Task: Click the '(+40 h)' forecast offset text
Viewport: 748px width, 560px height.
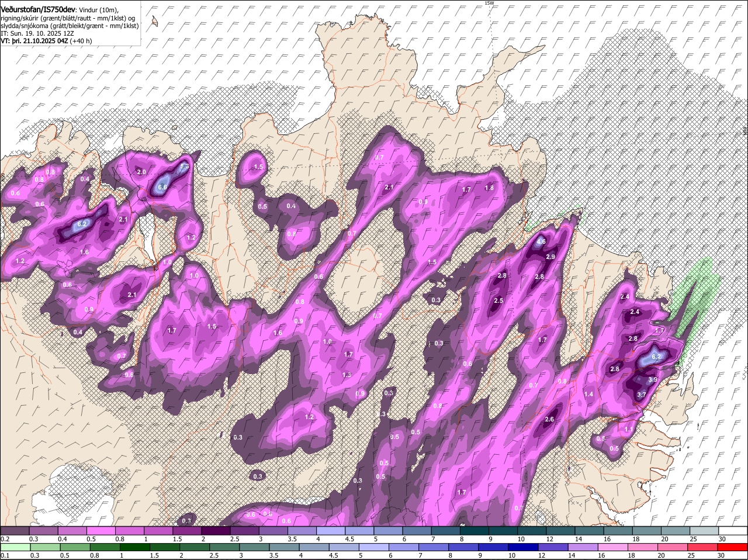Action: [x=81, y=42]
